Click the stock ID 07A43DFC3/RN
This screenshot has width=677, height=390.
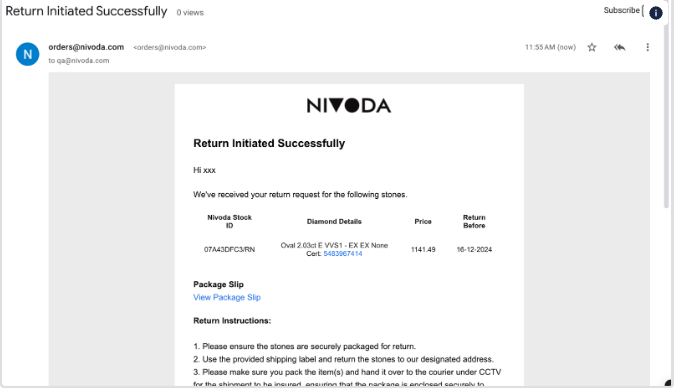click(x=229, y=250)
